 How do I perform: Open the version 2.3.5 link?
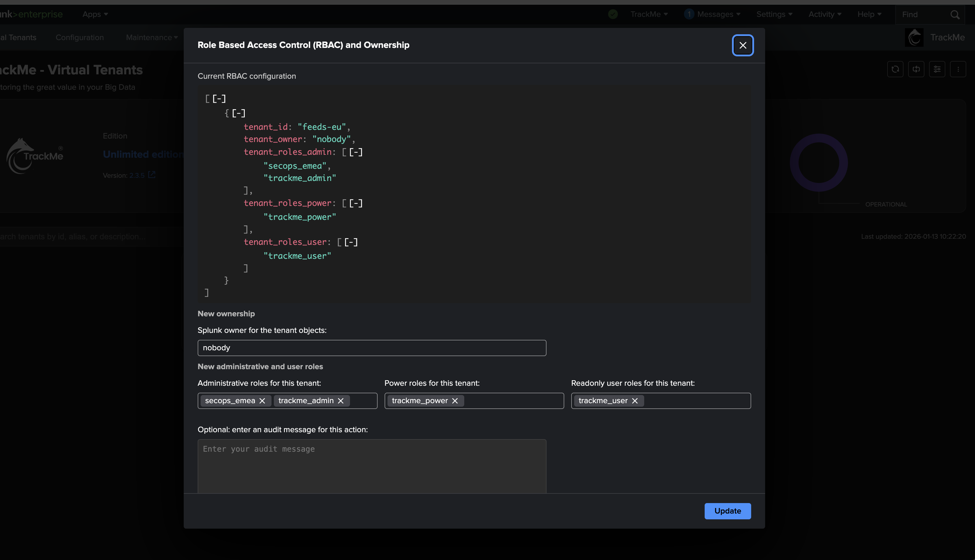137,175
